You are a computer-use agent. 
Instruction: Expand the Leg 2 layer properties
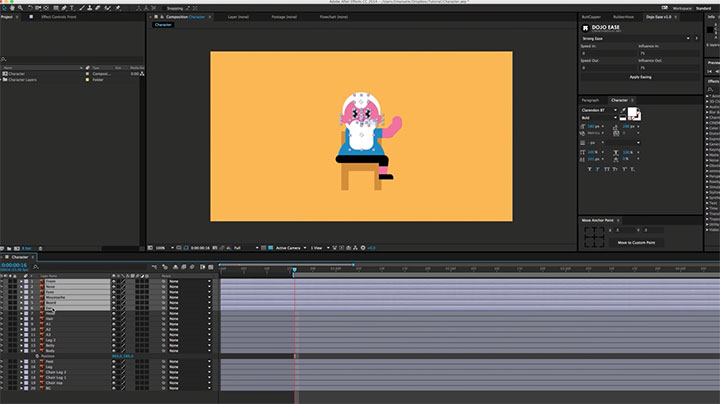(21, 340)
